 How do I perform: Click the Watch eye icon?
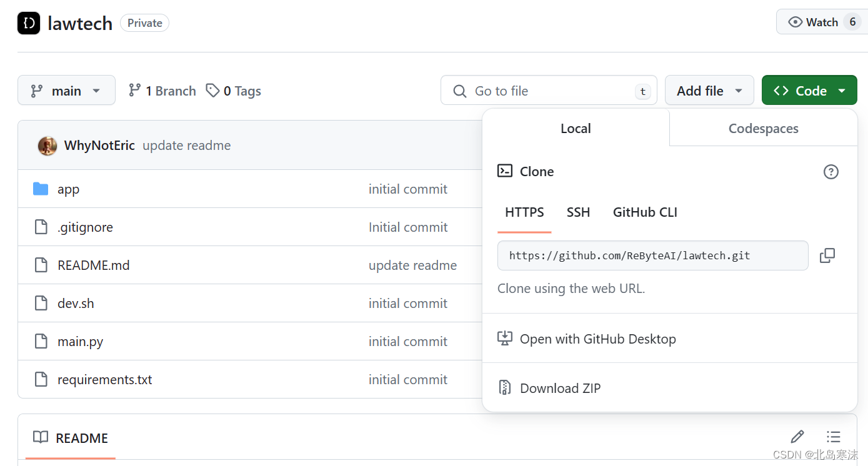(x=795, y=22)
